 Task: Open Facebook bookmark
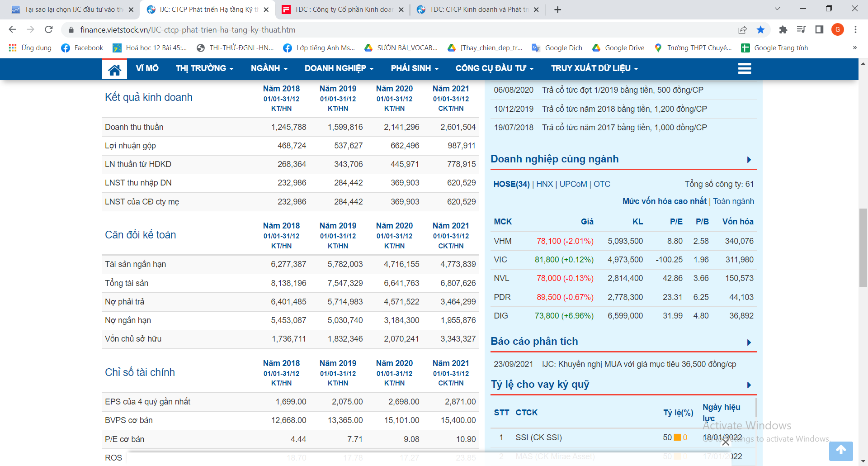point(82,48)
